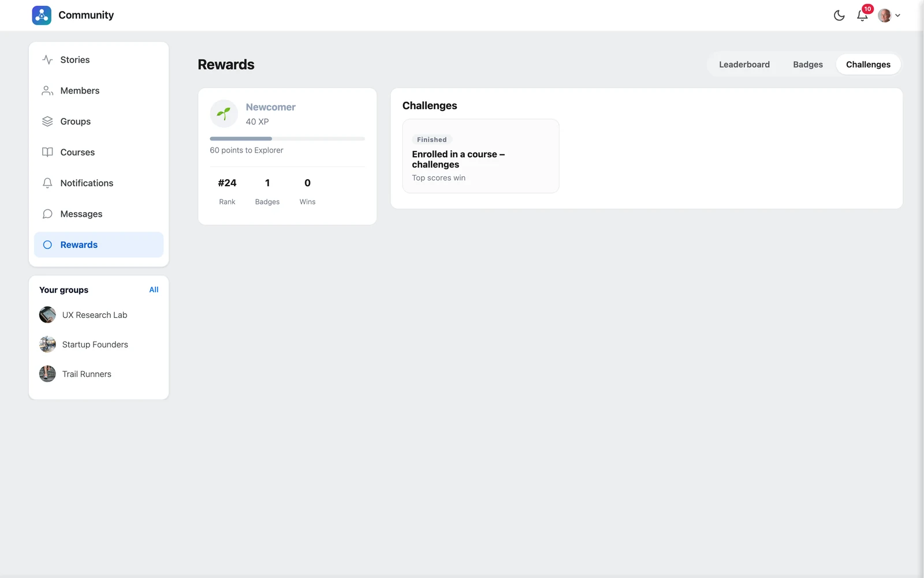The image size is (924, 578).
Task: Open Startup Founders group thumbnail
Action: (47, 344)
